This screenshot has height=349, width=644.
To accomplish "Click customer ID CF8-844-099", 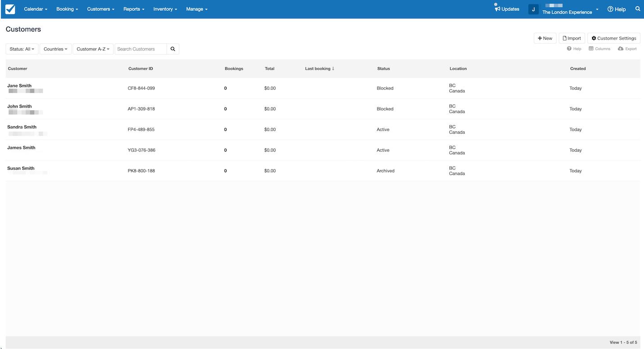I will (x=141, y=88).
